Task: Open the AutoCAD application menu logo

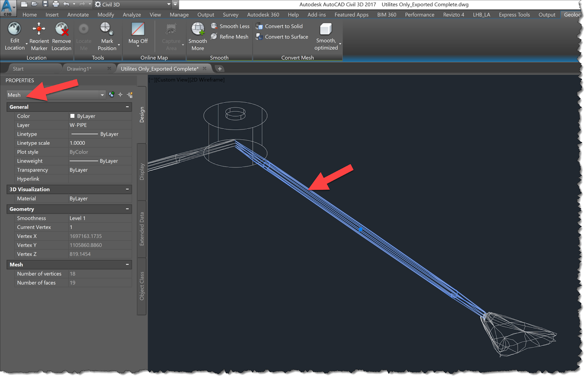Action: tap(7, 7)
